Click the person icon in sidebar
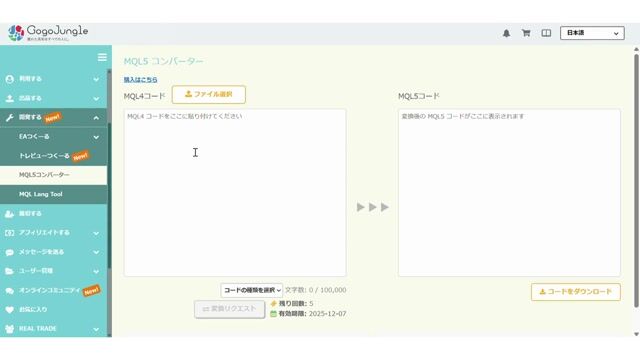 10,79
